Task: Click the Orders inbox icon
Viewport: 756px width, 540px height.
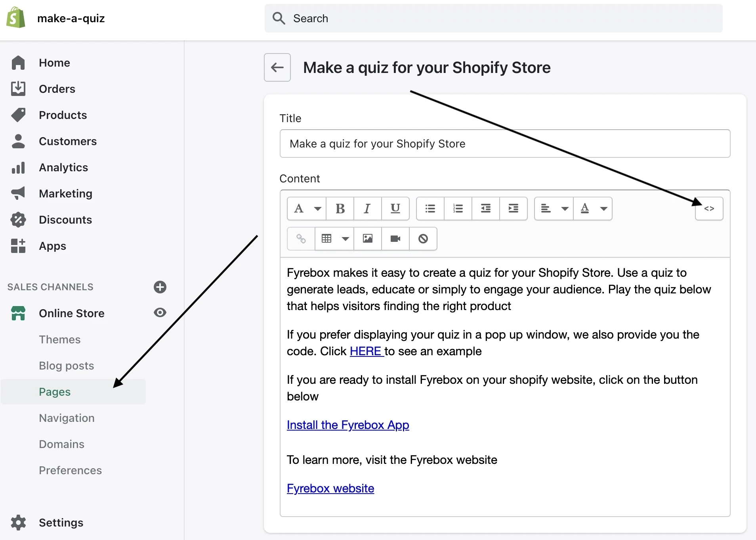Action: pos(18,89)
